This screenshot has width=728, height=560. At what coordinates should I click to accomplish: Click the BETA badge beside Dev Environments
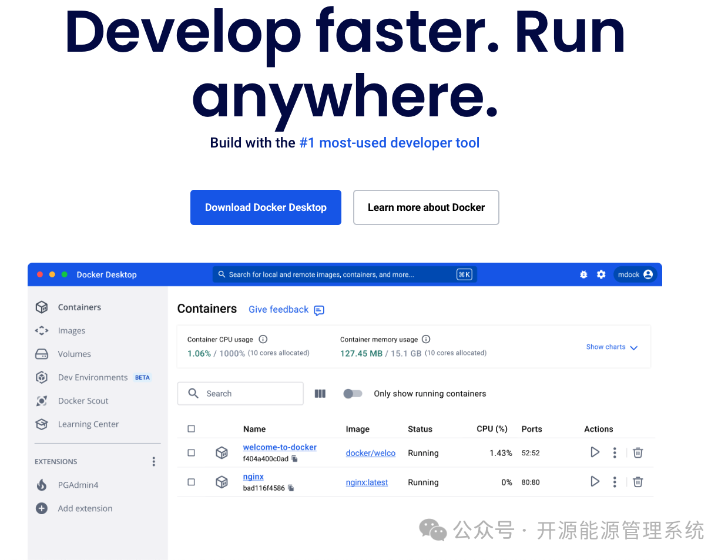click(x=142, y=378)
